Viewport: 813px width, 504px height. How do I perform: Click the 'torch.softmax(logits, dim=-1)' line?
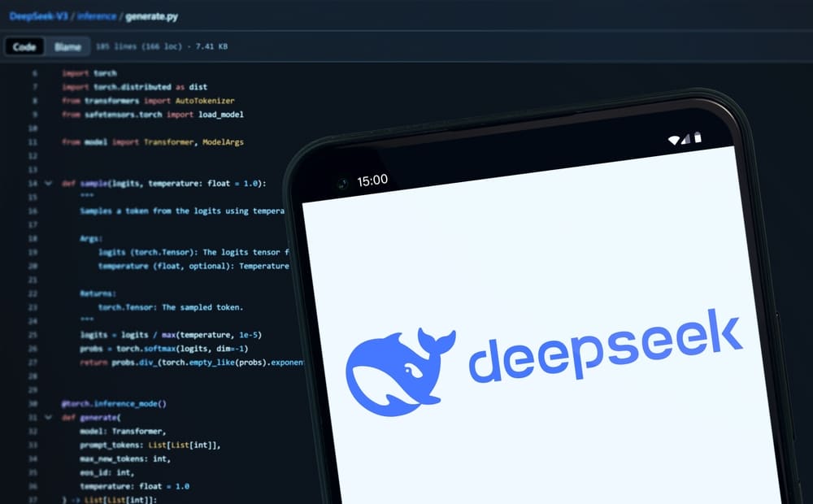(x=164, y=348)
